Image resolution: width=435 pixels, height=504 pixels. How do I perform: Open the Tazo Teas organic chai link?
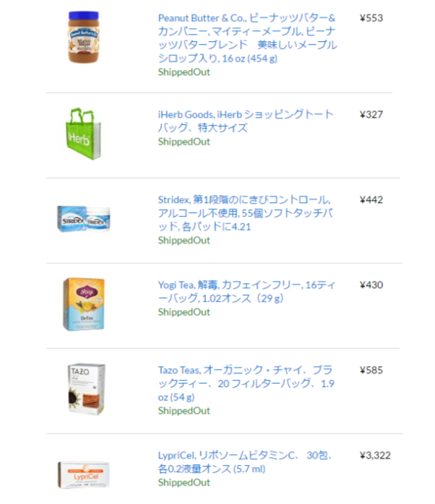click(x=246, y=383)
